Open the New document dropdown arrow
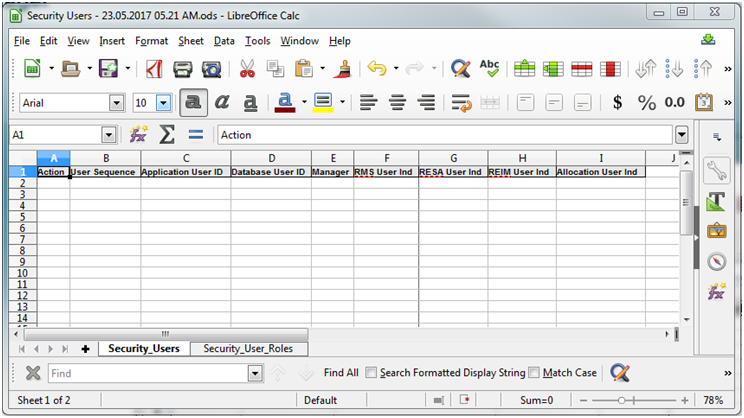This screenshot has width=744, height=418. pyautogui.click(x=51, y=69)
